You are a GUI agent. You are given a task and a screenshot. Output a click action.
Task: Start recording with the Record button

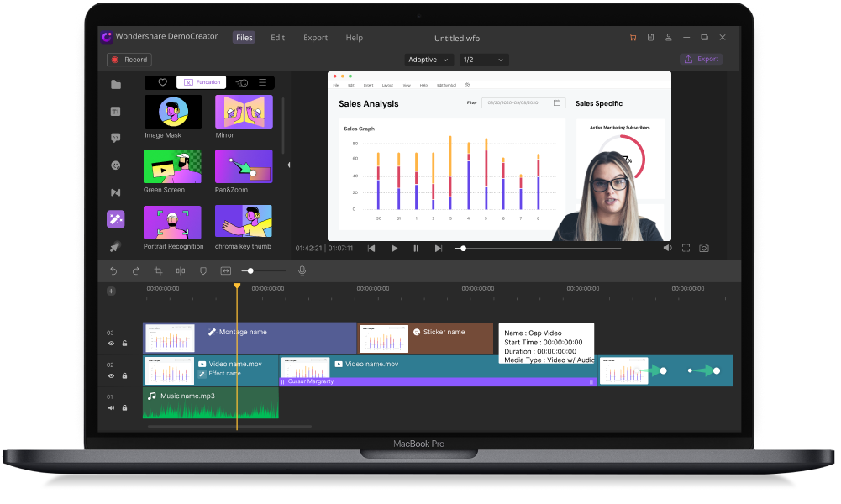tap(129, 60)
